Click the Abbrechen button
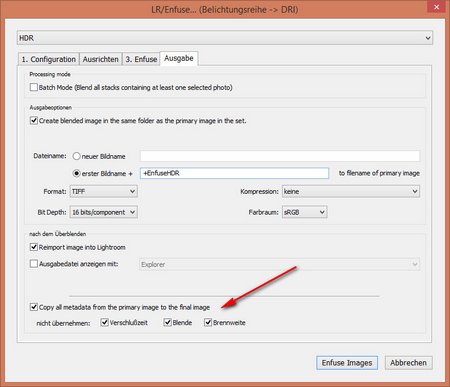Viewport: 450px width, 387px height. click(x=408, y=363)
